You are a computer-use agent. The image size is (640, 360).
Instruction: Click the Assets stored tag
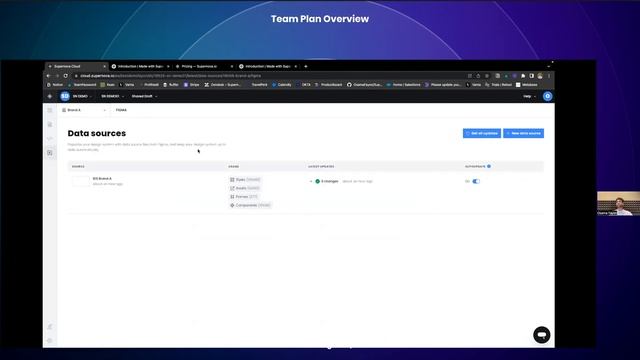[245, 188]
